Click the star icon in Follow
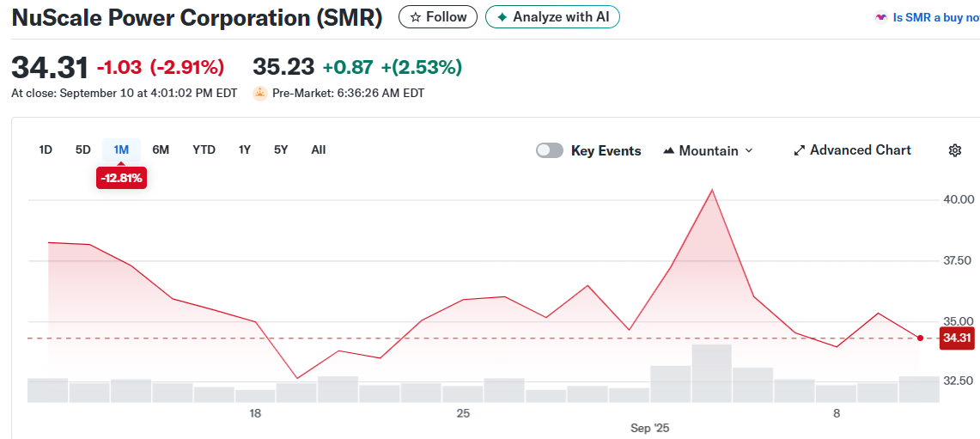 click(x=416, y=17)
